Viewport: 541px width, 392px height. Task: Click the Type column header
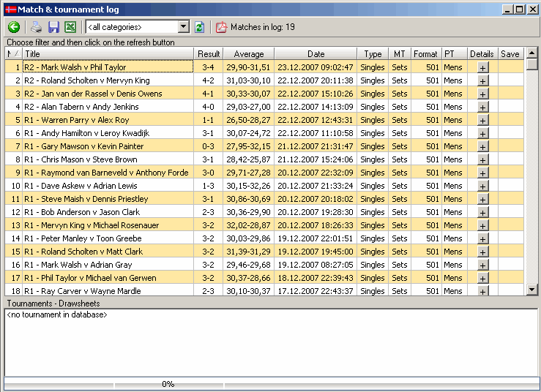(373, 54)
